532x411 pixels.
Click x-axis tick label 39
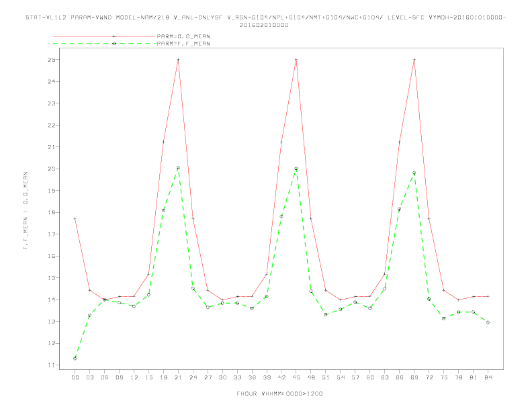point(267,377)
